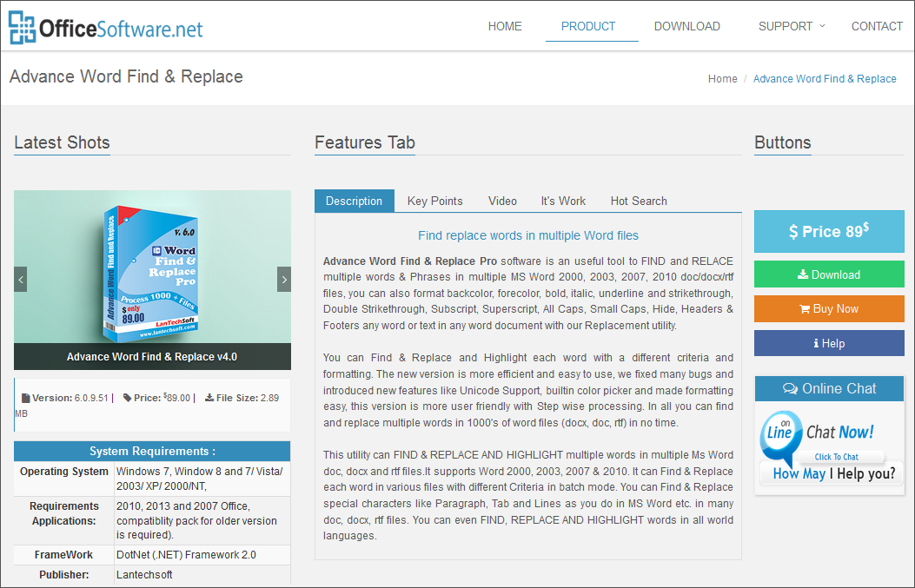
Task: Click the 'Advance Word Find & Replace' page title
Action: 126,76
